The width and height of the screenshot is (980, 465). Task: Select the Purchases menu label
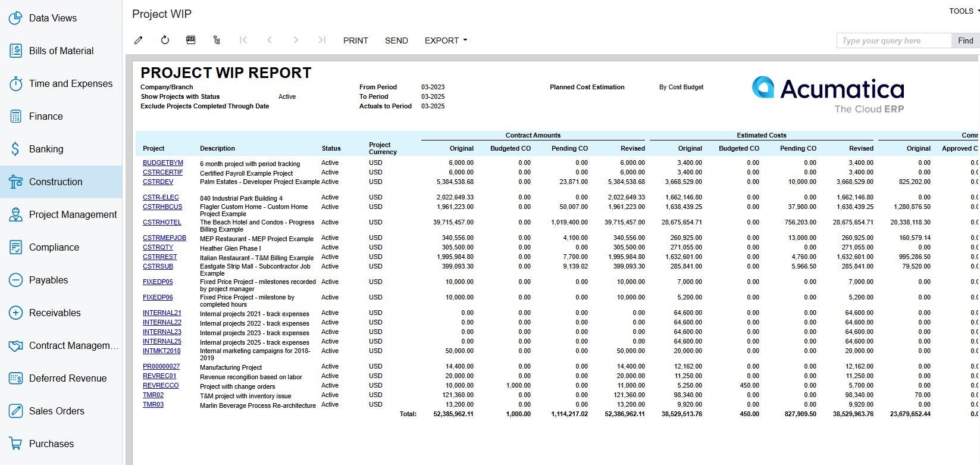coord(52,444)
